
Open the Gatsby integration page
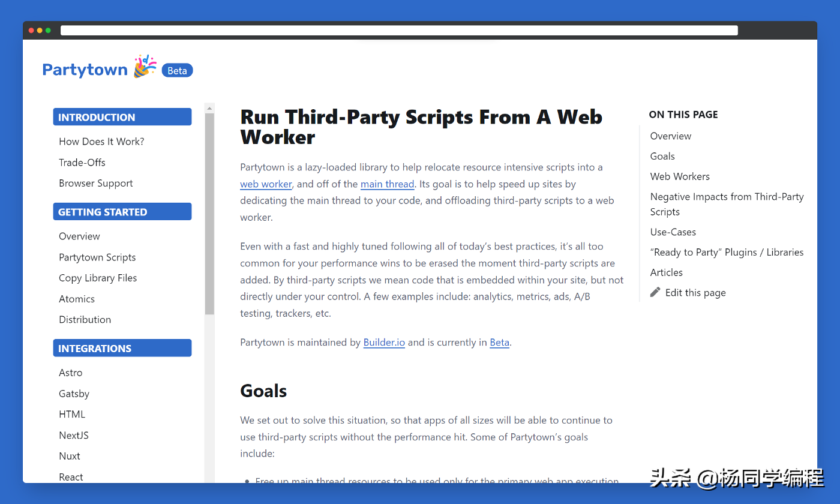74,394
